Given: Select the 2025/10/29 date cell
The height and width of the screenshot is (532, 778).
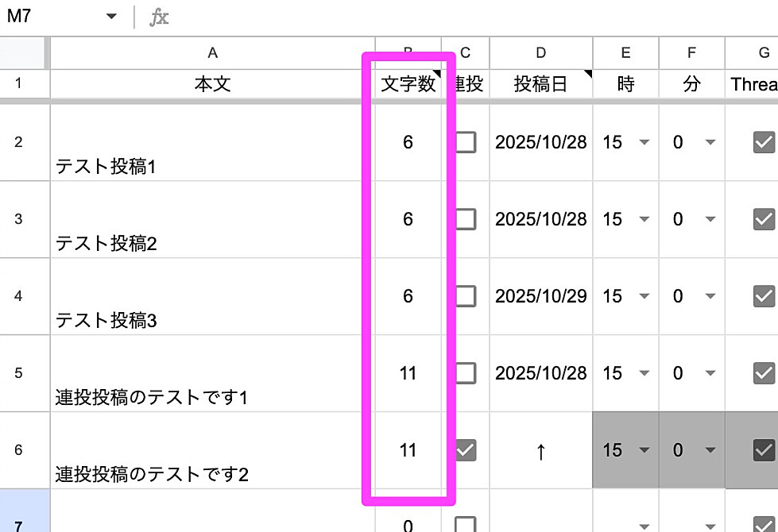Looking at the screenshot, I should click(x=540, y=296).
